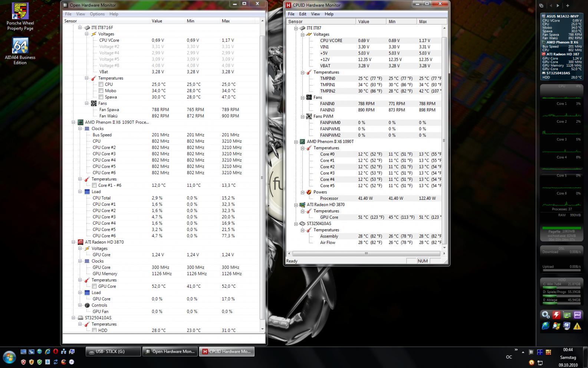Collapse the ITE IT87 node in CPUID
This screenshot has width=588, height=368.
coord(296,28)
